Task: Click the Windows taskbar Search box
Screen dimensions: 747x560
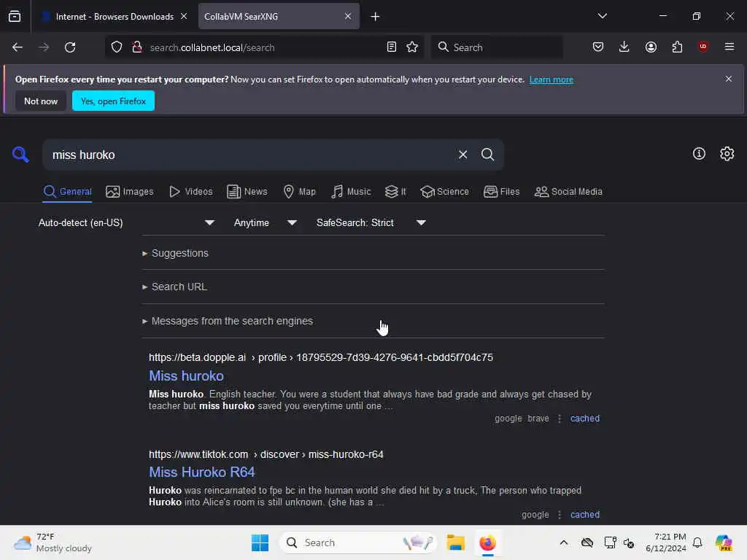Action: tap(357, 542)
